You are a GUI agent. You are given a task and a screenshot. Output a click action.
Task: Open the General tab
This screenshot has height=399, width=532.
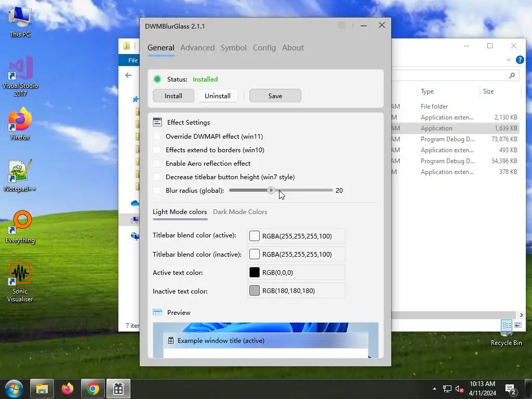(x=161, y=48)
